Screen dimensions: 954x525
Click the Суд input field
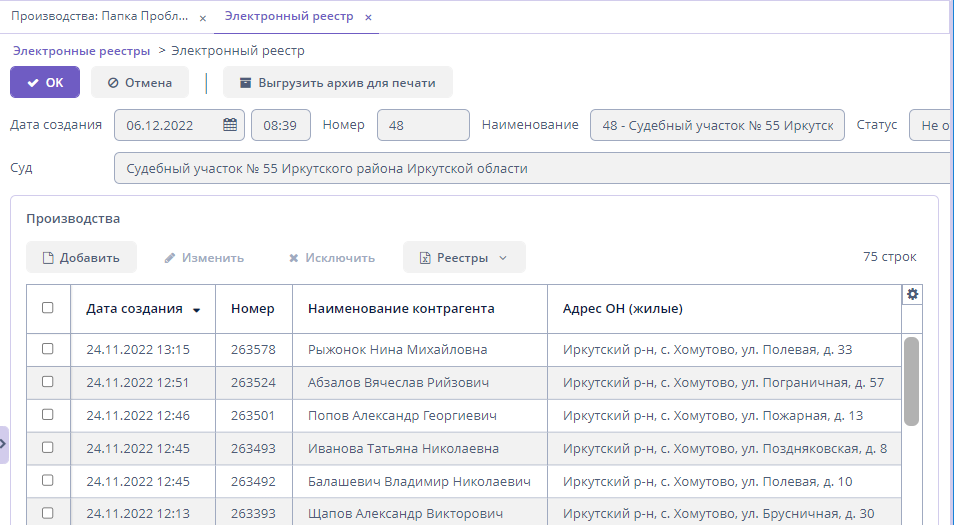point(530,169)
